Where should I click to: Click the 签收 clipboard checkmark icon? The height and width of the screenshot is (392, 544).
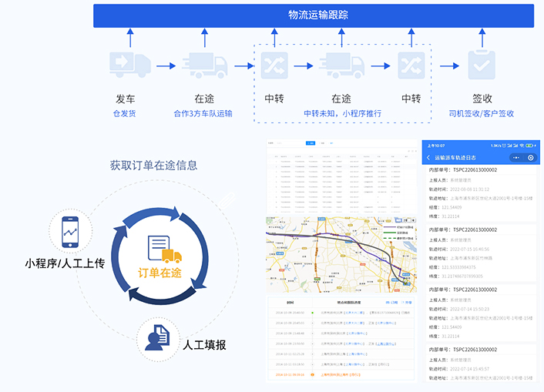pos(482,65)
